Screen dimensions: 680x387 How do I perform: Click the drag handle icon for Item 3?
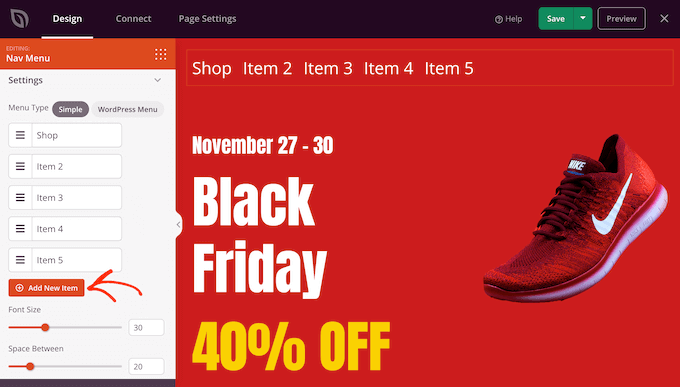20,198
